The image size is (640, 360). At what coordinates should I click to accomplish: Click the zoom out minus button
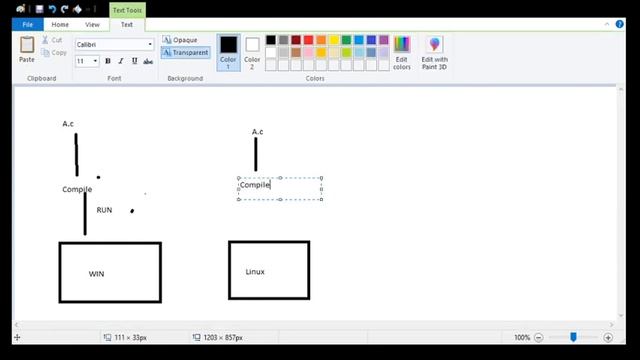(539, 338)
